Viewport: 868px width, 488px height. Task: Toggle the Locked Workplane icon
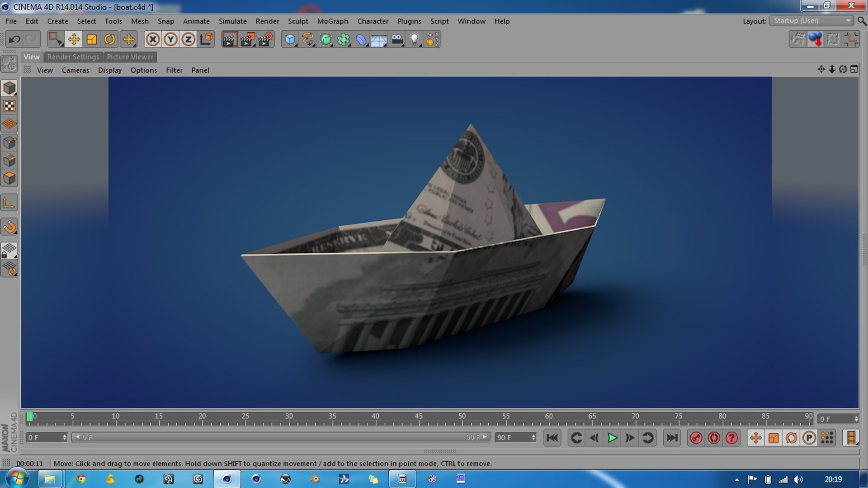coord(9,251)
